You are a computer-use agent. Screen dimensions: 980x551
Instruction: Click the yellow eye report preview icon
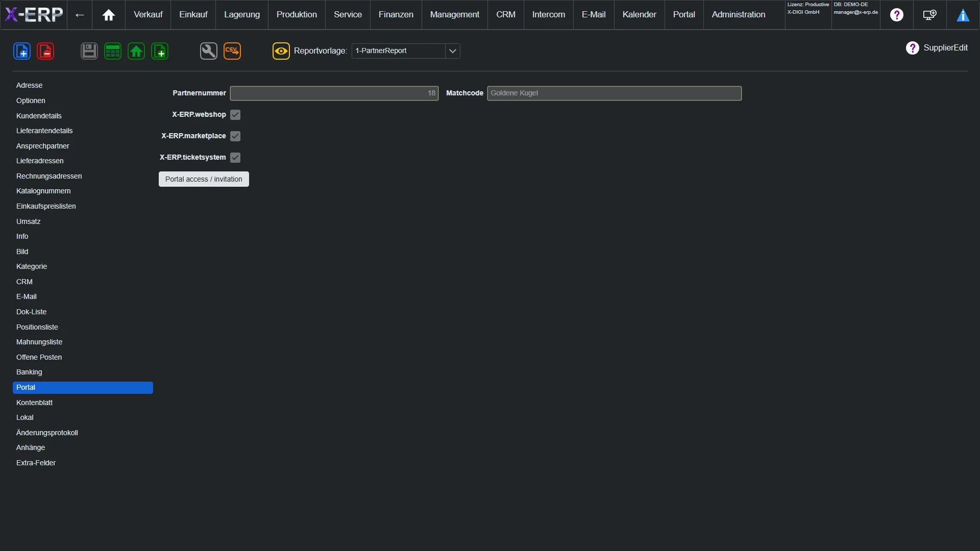click(281, 51)
